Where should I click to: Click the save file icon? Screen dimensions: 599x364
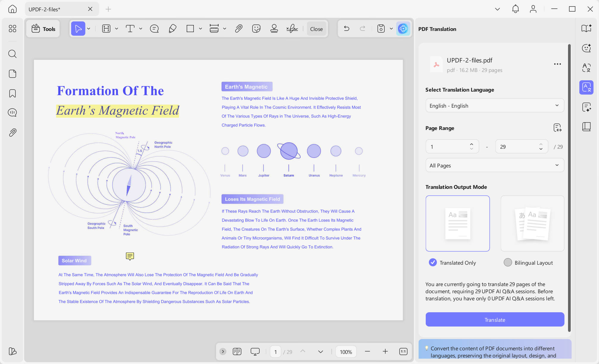[x=381, y=29]
